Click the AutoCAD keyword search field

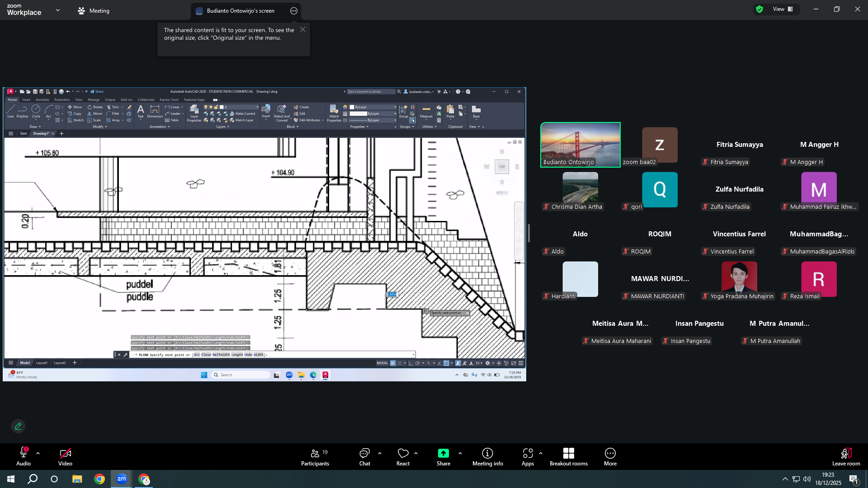pyautogui.click(x=371, y=92)
